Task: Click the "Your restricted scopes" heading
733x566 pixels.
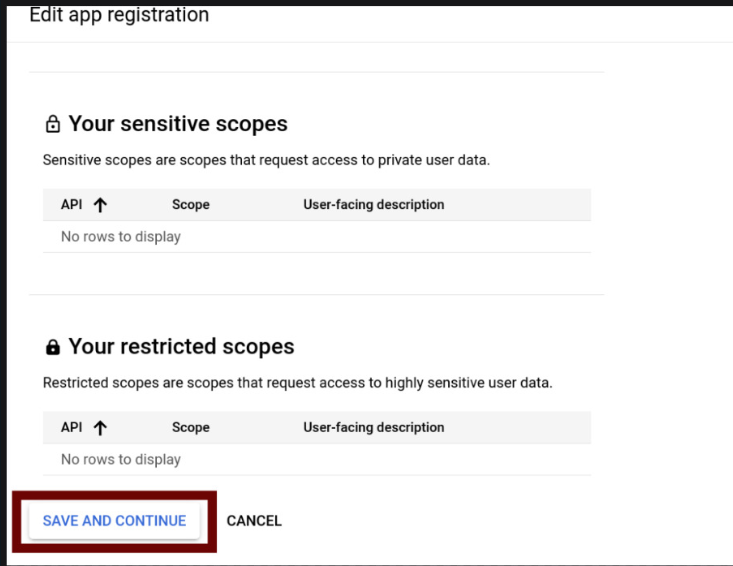Action: [181, 347]
